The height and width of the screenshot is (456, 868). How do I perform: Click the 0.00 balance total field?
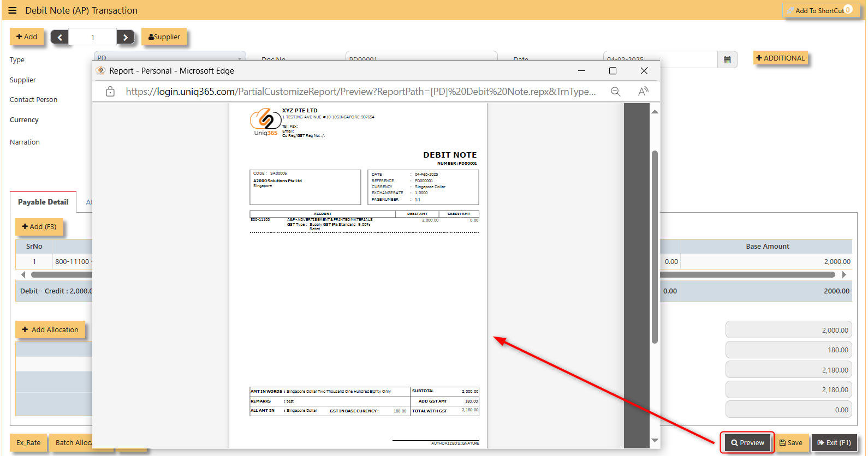click(788, 410)
